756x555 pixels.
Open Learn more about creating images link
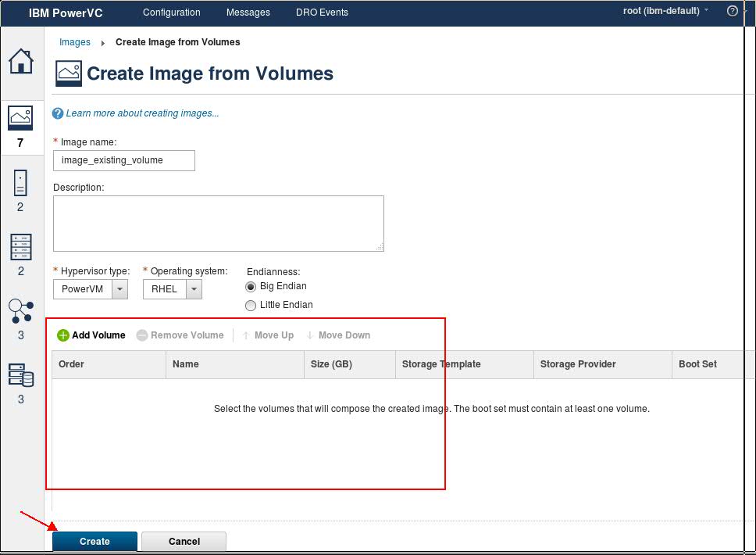click(x=142, y=113)
